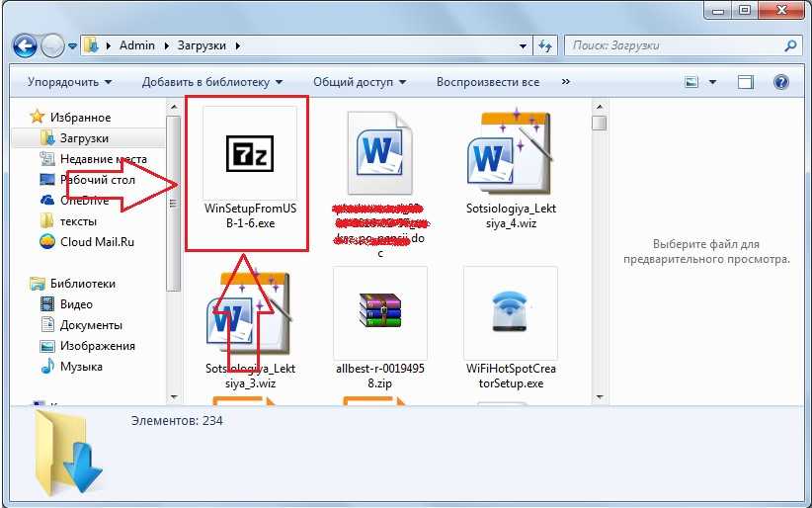
Task: Open the Добавить в библиотеку menu
Action: [x=212, y=82]
